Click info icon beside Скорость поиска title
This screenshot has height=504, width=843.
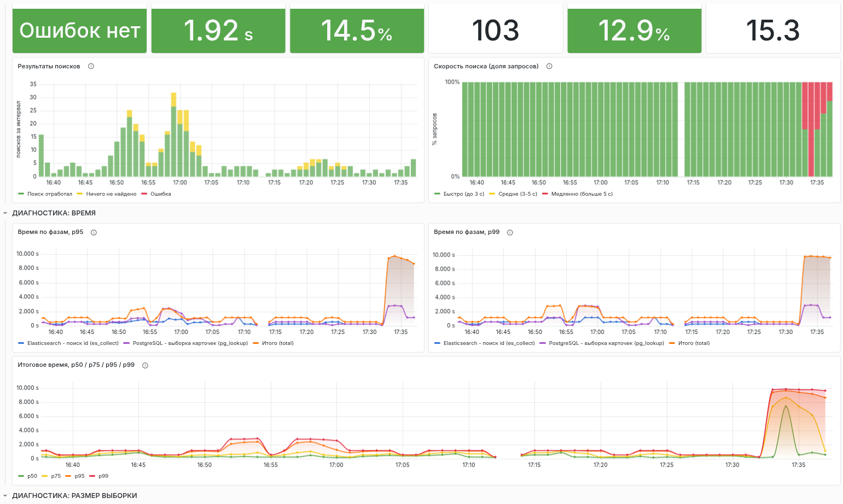[x=549, y=66]
